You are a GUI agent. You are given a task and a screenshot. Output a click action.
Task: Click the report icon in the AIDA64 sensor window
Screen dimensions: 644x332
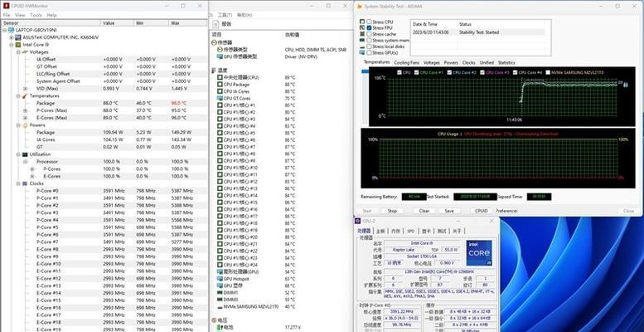217,24
